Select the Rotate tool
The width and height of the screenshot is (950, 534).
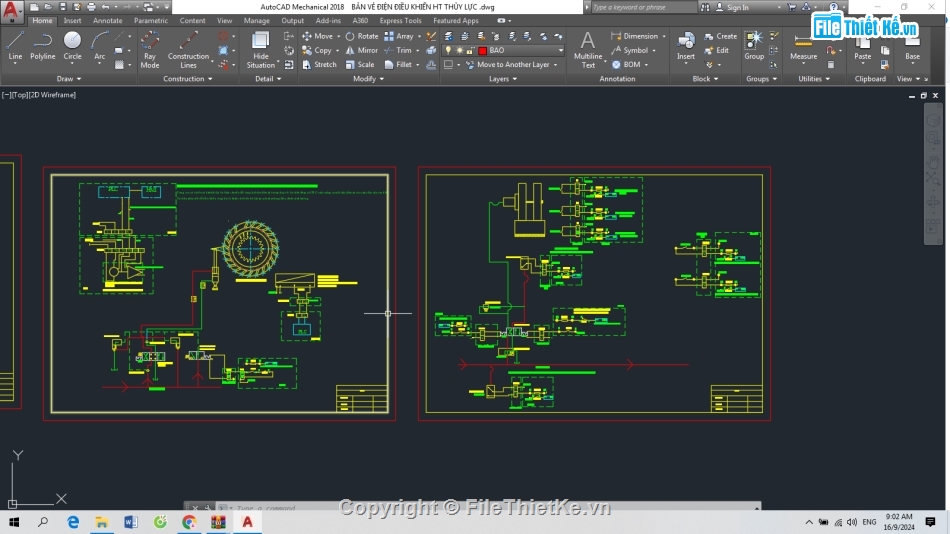(x=362, y=36)
